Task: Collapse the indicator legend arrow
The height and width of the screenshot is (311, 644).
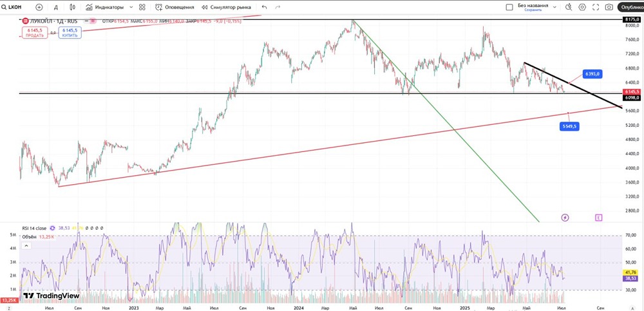Action: pos(26,246)
